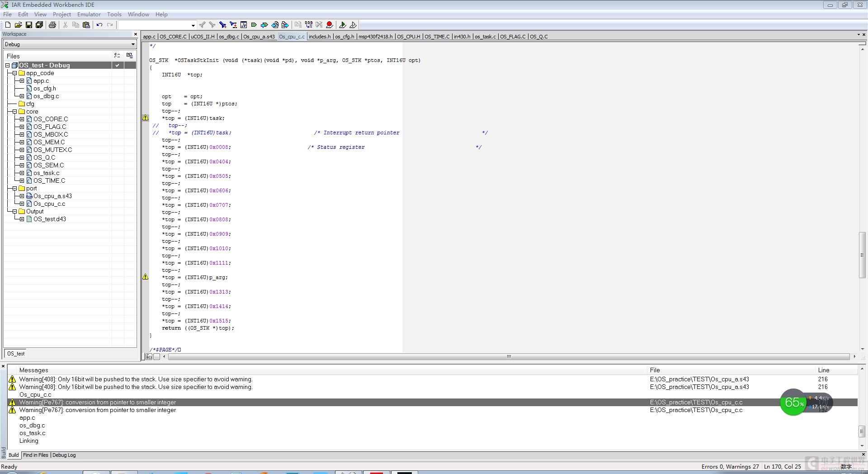Click the Navigate Backward icon

[275, 25]
